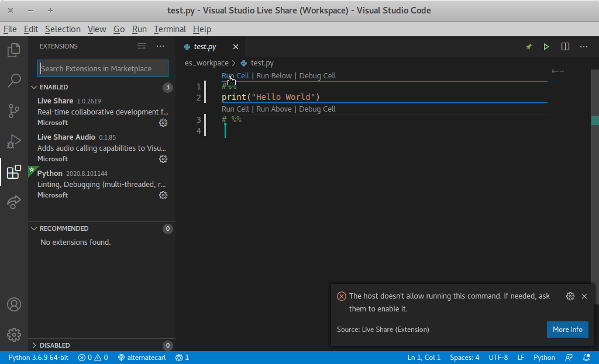Open the Terminal menu
Screen dimensions: 599x364
(170, 29)
